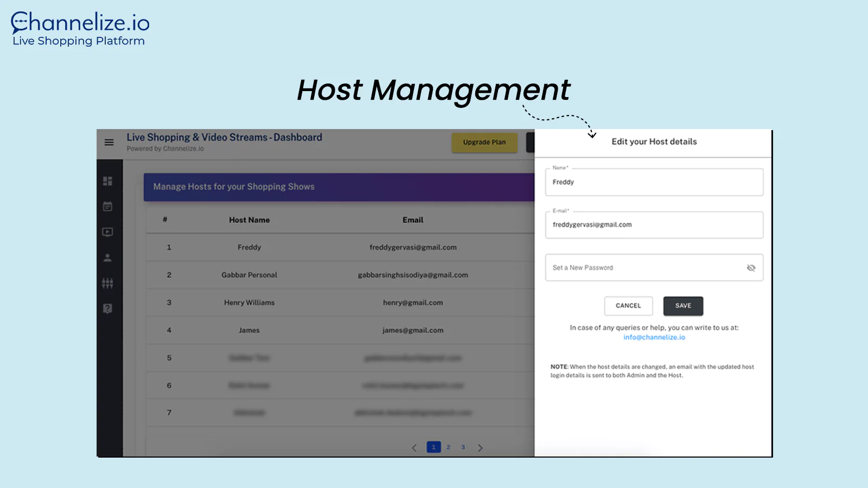This screenshot has width=868, height=488.
Task: Open the video streams icon in sidebar
Action: (x=107, y=232)
